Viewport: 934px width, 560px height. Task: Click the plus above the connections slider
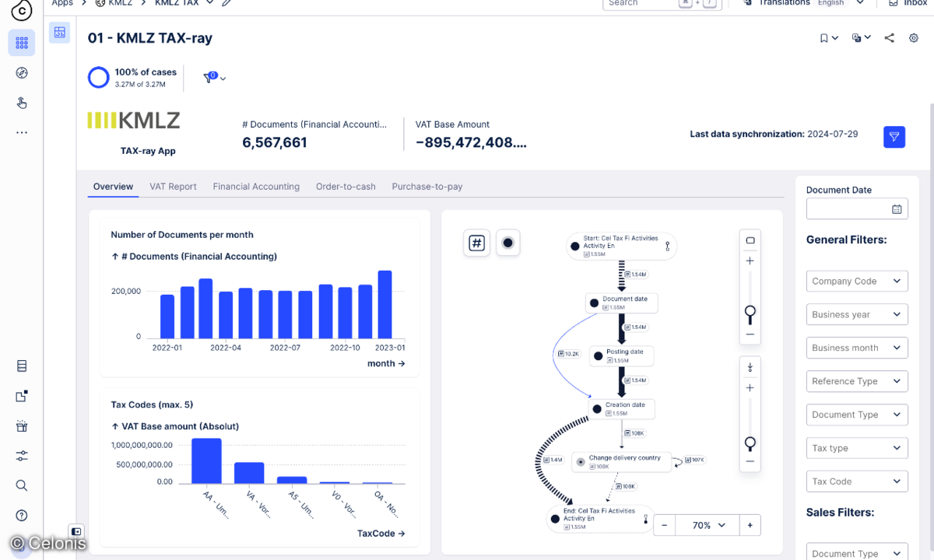click(750, 388)
